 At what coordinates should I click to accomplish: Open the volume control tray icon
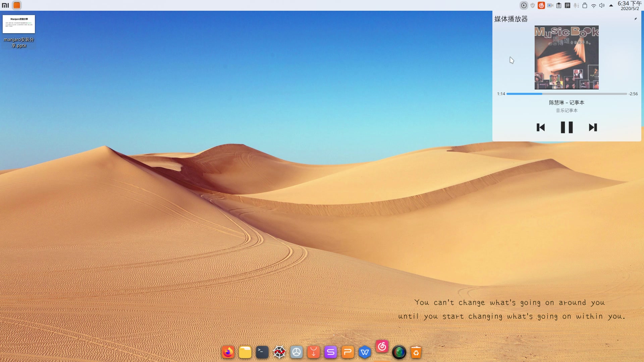pos(602,5)
